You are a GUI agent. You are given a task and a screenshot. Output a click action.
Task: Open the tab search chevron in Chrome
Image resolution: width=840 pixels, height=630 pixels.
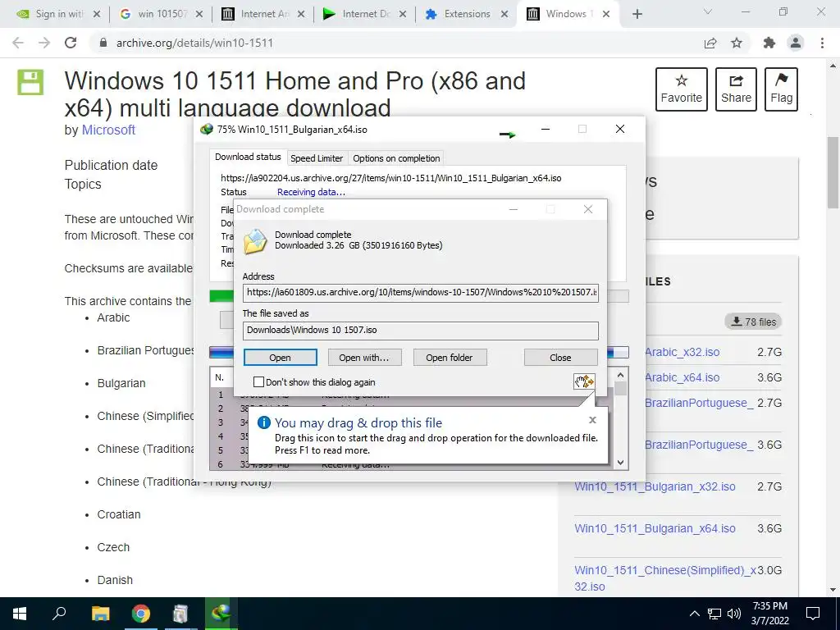pyautogui.click(x=708, y=11)
